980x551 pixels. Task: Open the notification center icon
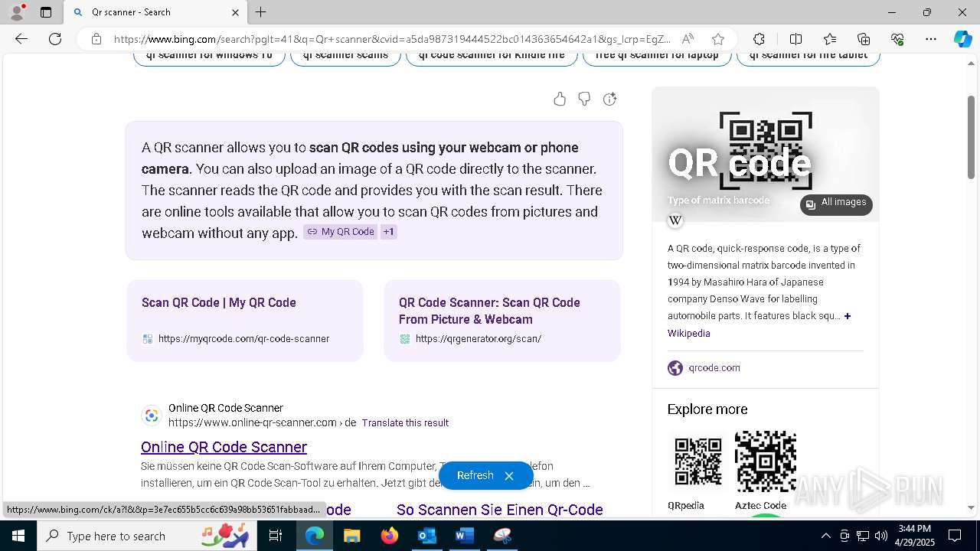955,536
